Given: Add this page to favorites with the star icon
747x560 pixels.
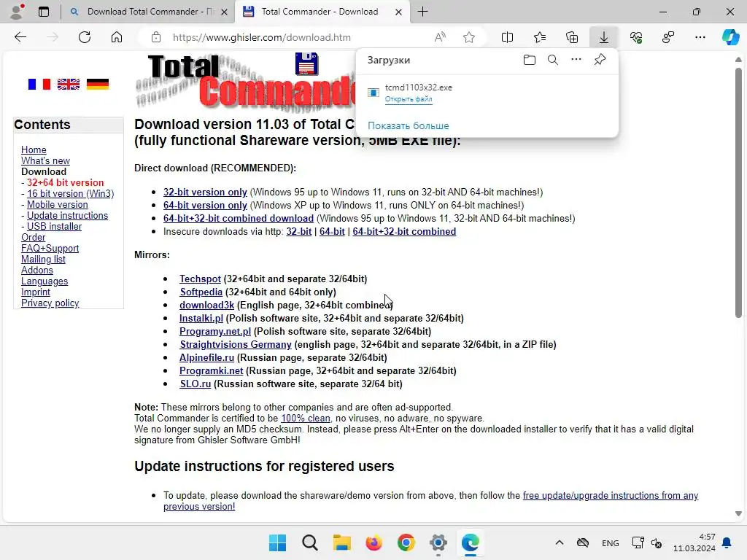Looking at the screenshot, I should (469, 37).
